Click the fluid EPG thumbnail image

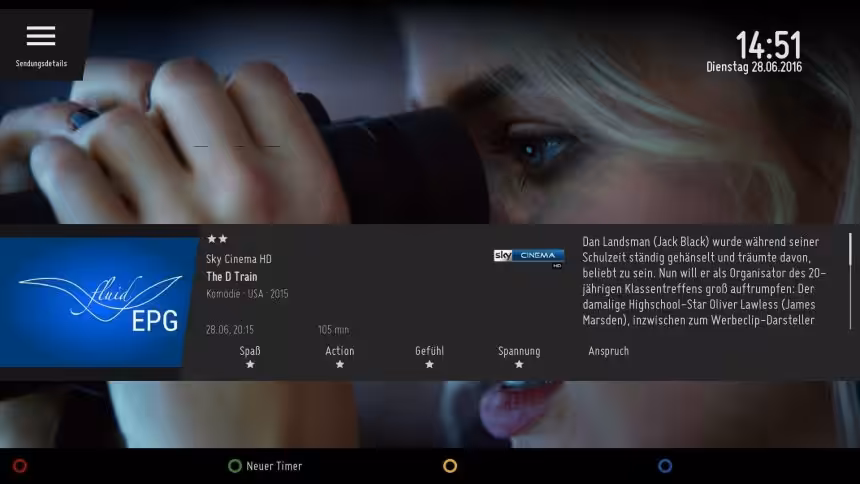[x=97, y=302]
